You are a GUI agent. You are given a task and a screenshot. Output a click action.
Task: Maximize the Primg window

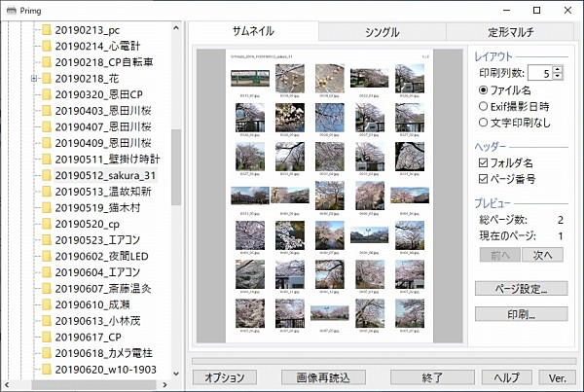tap(536, 10)
